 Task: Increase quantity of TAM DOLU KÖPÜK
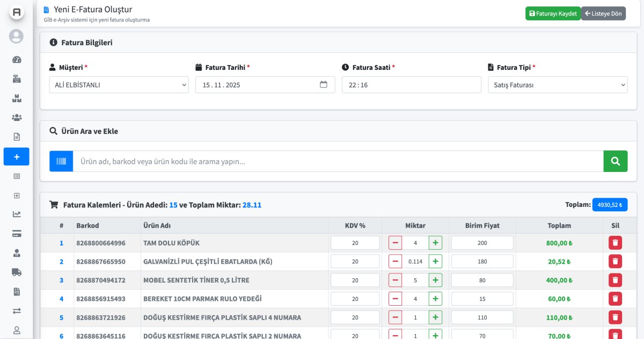click(x=435, y=243)
